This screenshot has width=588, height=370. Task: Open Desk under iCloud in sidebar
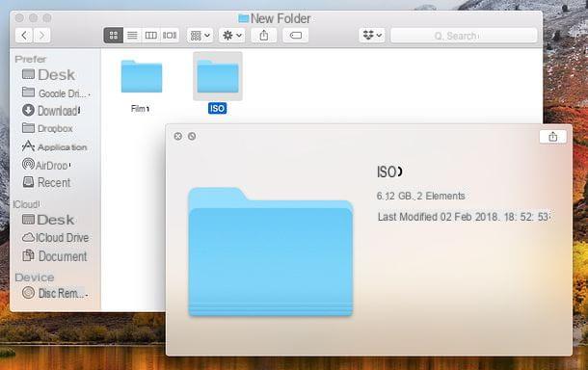pyautogui.click(x=48, y=220)
